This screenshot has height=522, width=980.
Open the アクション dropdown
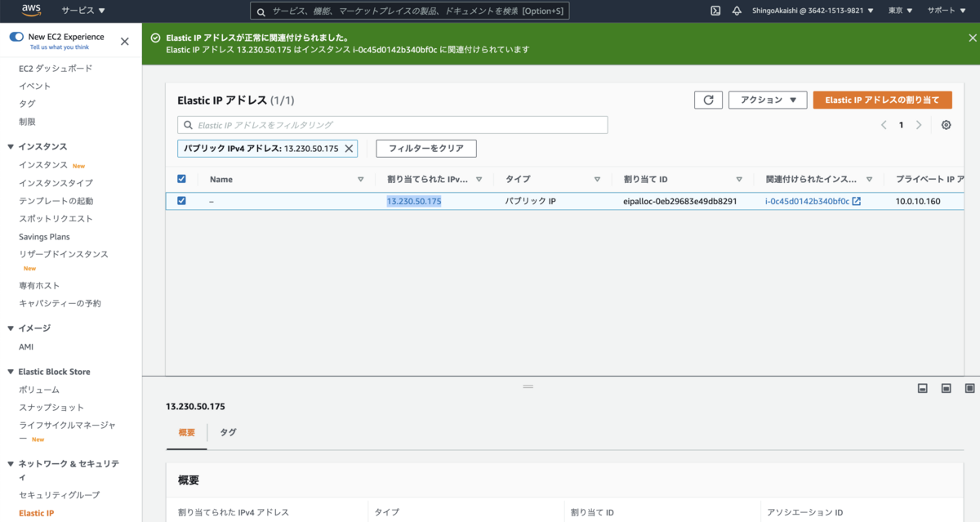click(x=768, y=100)
